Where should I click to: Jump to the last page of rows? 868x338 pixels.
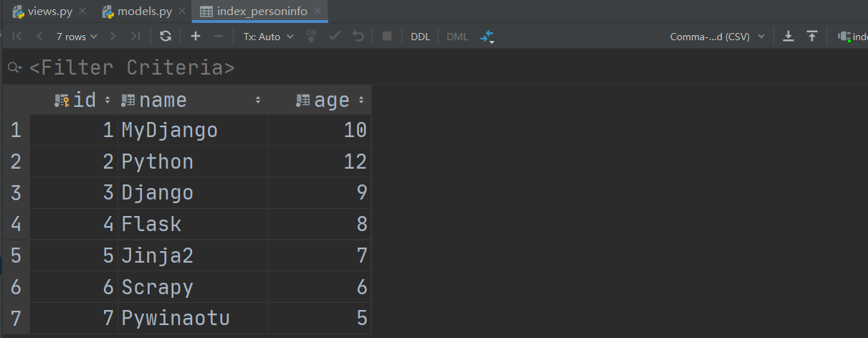(x=135, y=36)
